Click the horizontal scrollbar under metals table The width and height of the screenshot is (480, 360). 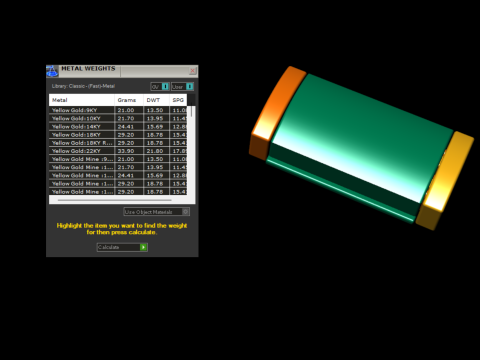pyautogui.click(x=115, y=200)
